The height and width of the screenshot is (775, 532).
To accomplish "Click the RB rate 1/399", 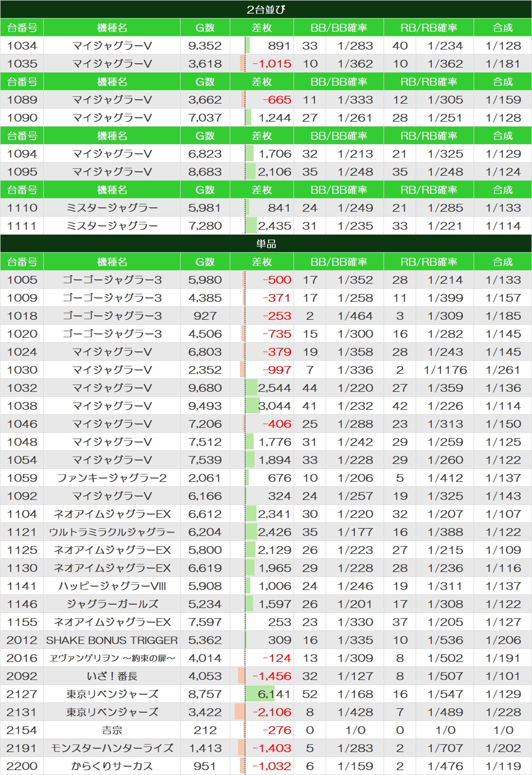I will pyautogui.click(x=445, y=298).
